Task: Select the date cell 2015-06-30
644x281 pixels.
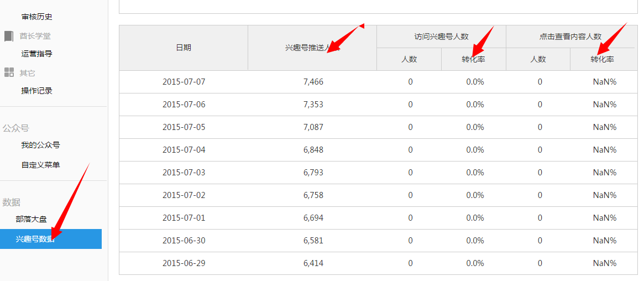Action: click(x=184, y=240)
